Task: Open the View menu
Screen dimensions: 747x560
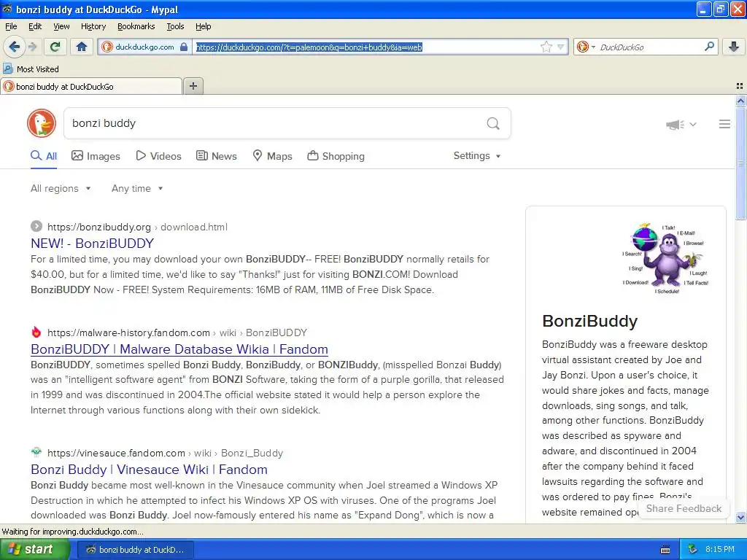Action: (x=61, y=26)
